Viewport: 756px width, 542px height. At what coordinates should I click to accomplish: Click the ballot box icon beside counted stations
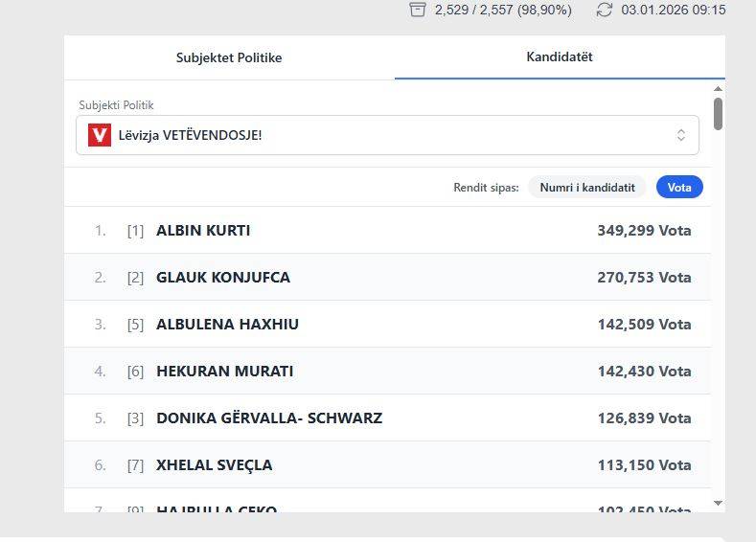(x=417, y=10)
